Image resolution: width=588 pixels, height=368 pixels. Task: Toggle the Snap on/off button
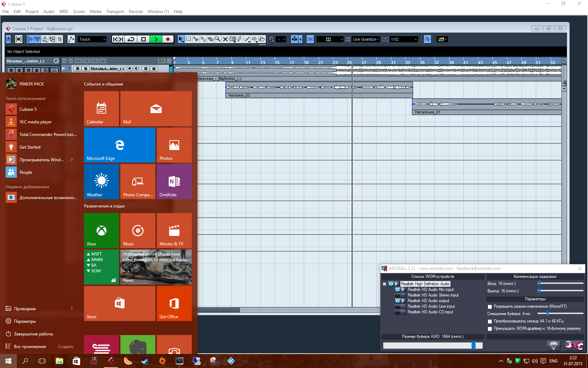[x=310, y=39]
